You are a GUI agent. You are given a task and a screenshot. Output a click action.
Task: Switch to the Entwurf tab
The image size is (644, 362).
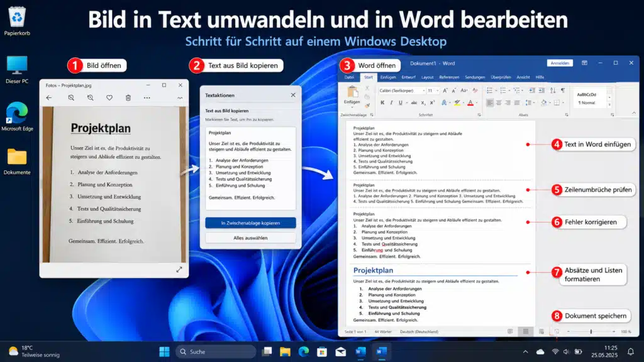click(408, 77)
